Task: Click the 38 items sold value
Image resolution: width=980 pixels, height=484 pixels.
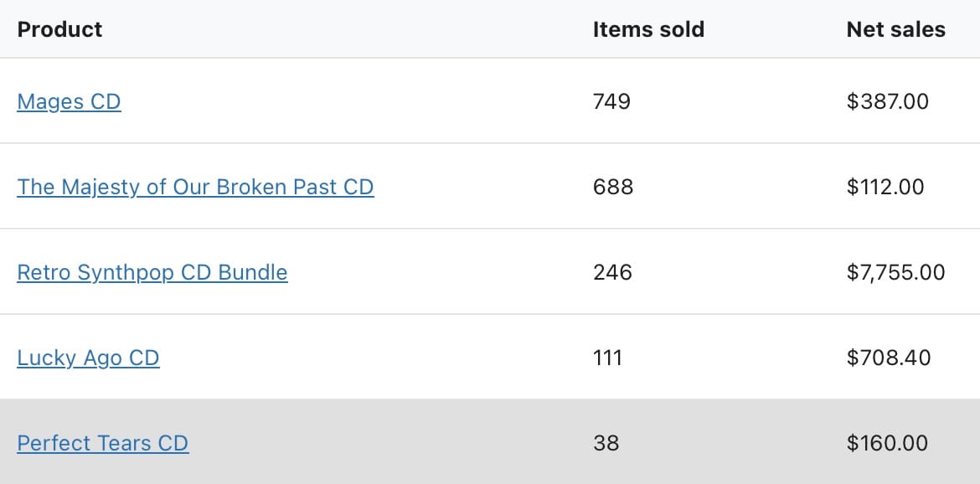Action: [606, 443]
